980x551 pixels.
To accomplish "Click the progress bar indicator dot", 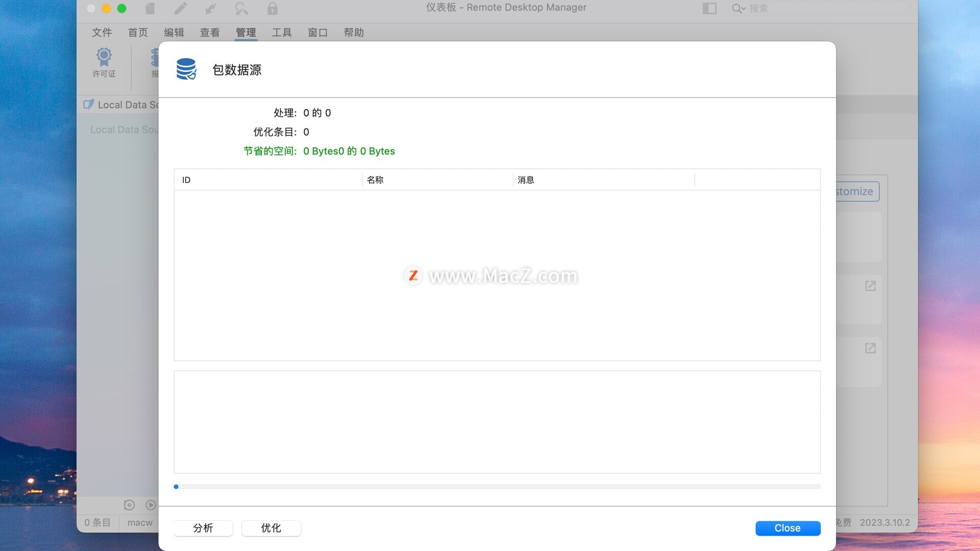I will pyautogui.click(x=176, y=487).
